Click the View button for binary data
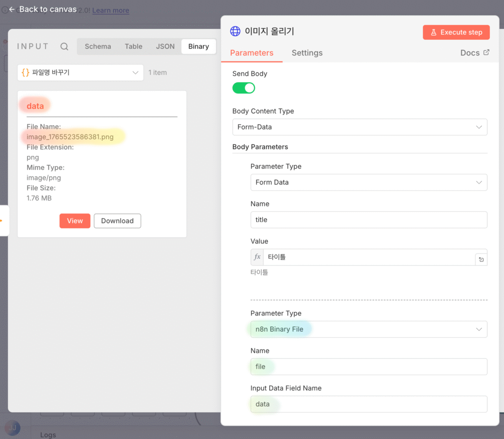Viewport: 504px width, 439px height. click(75, 221)
